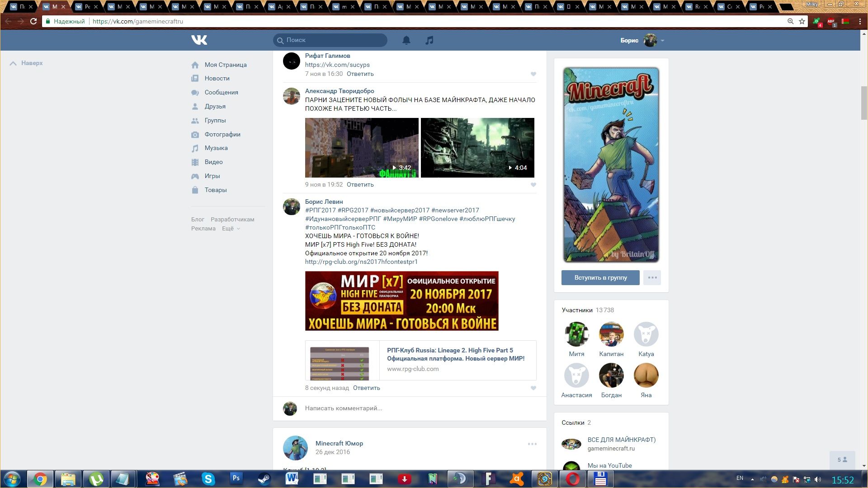Open Сообщения in left sidebar

coord(221,92)
